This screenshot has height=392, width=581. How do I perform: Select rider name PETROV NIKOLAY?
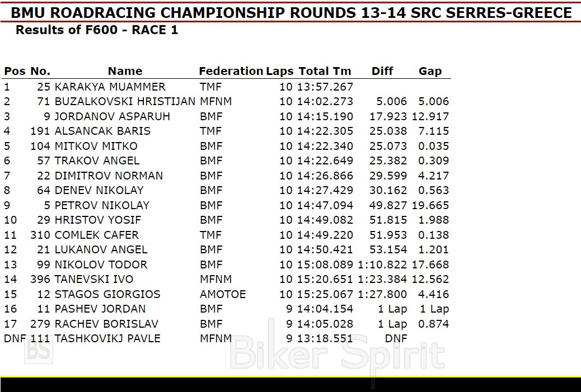point(102,205)
